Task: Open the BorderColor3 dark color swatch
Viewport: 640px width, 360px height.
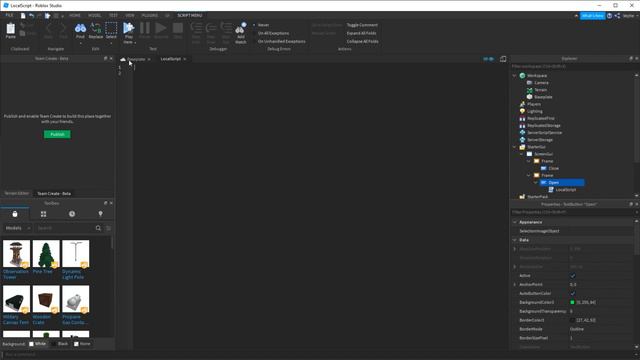Action: (x=572, y=320)
